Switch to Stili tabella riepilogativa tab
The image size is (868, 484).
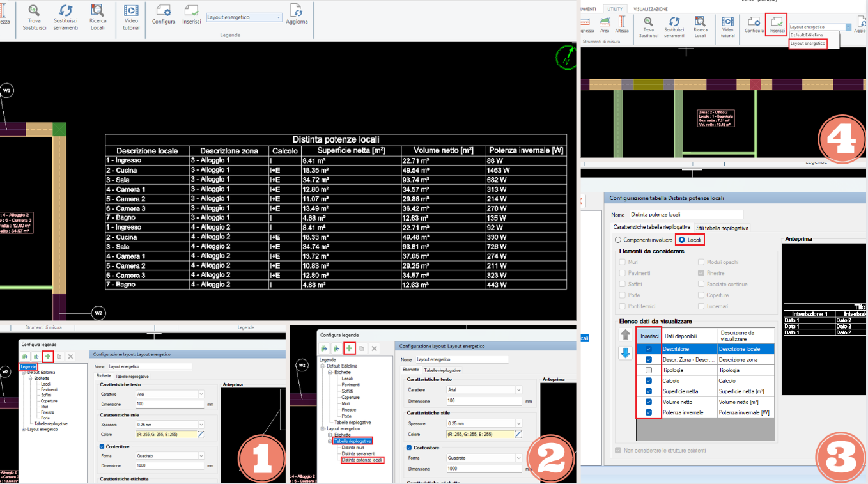[x=722, y=228]
